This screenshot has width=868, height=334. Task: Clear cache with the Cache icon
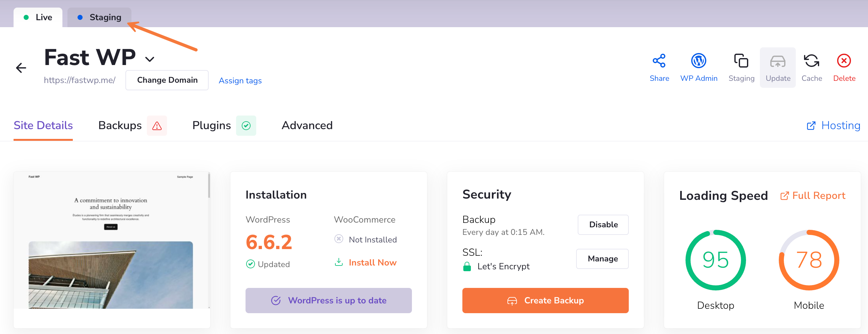tap(811, 61)
